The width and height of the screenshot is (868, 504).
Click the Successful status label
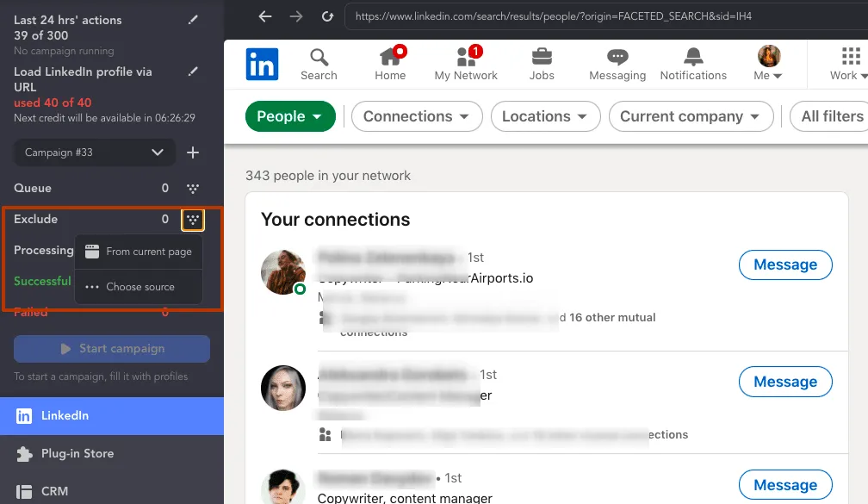43,282
